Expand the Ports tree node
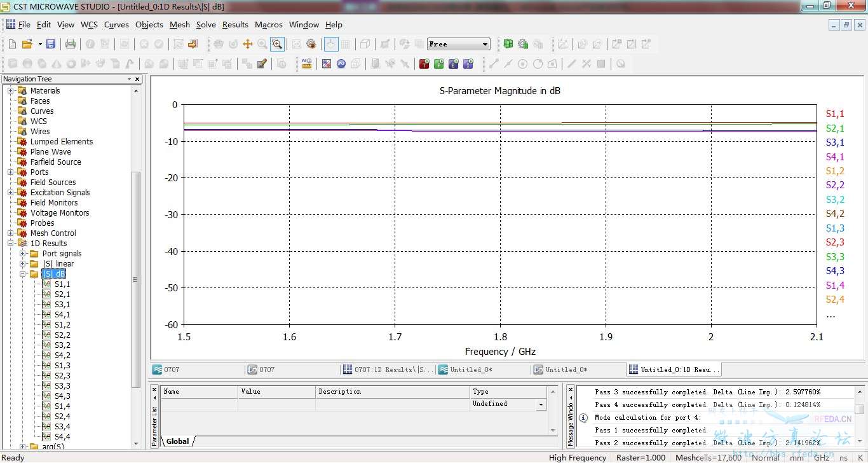This screenshot has width=868, height=463. coord(11,172)
